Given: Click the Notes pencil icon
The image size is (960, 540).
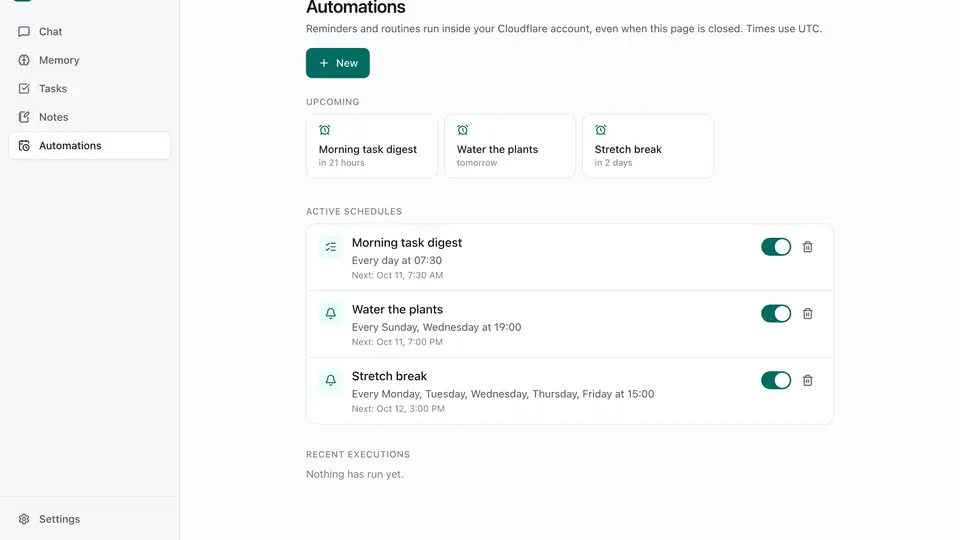Looking at the screenshot, I should click(24, 117).
